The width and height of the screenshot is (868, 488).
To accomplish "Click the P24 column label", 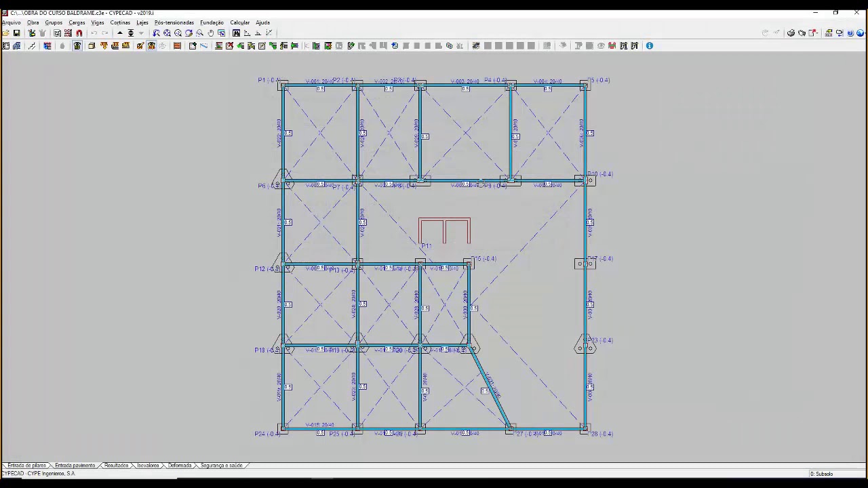I will 267,434.
